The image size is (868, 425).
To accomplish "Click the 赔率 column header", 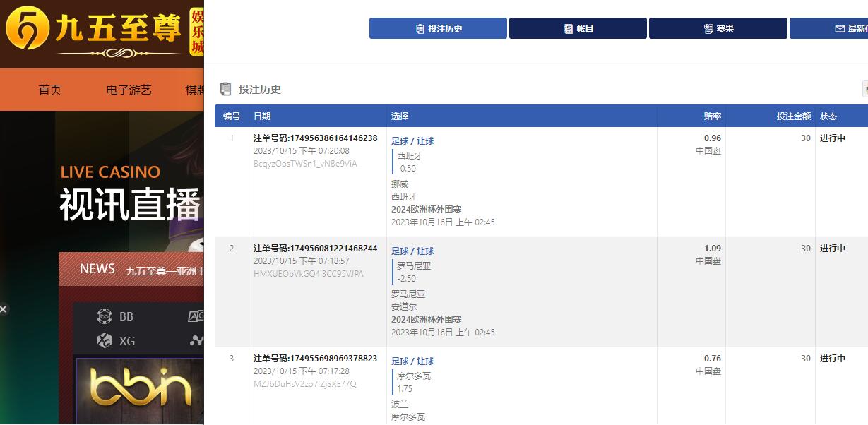I will (x=712, y=116).
